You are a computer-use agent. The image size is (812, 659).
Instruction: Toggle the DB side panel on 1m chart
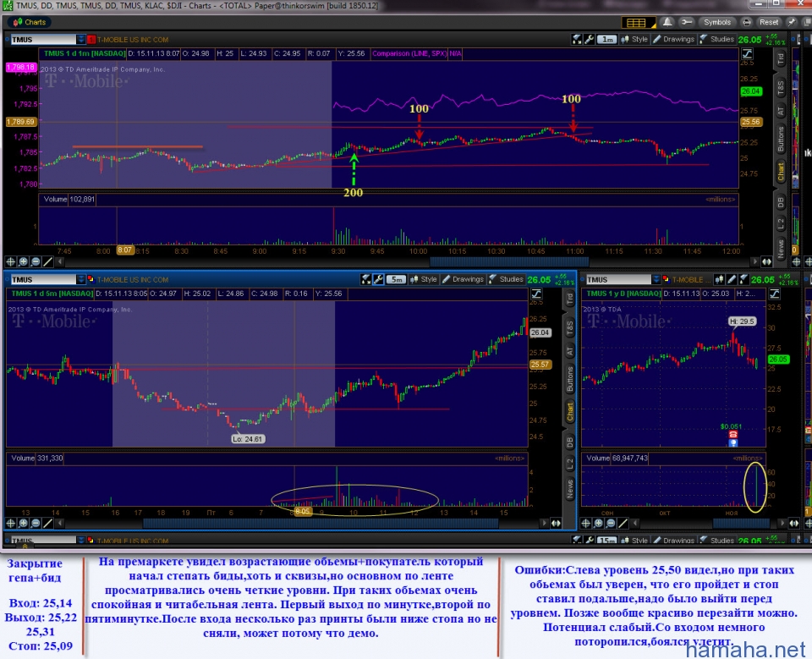(x=781, y=202)
